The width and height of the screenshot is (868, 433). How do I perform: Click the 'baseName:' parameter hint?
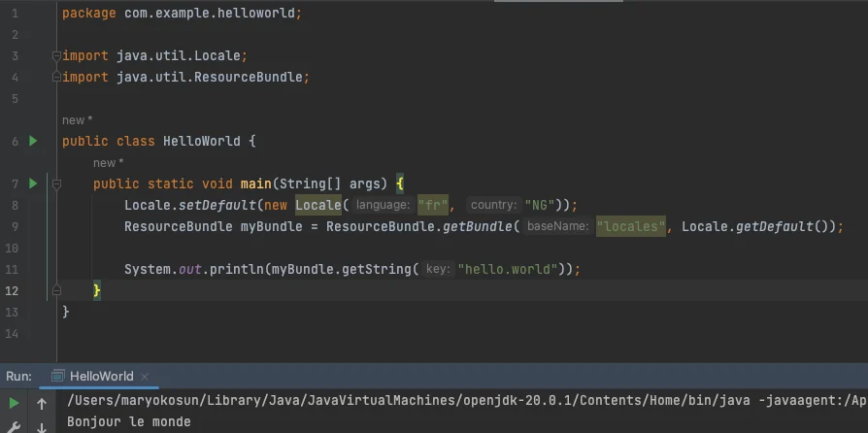click(x=557, y=226)
